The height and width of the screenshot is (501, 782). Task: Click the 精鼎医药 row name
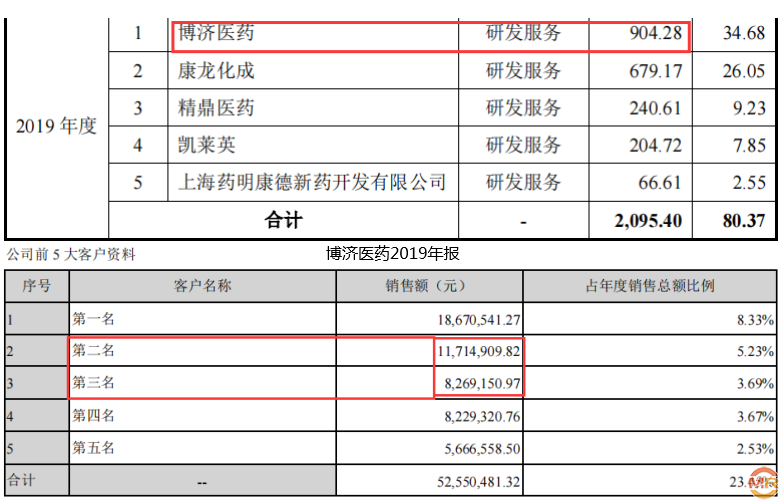point(216,108)
